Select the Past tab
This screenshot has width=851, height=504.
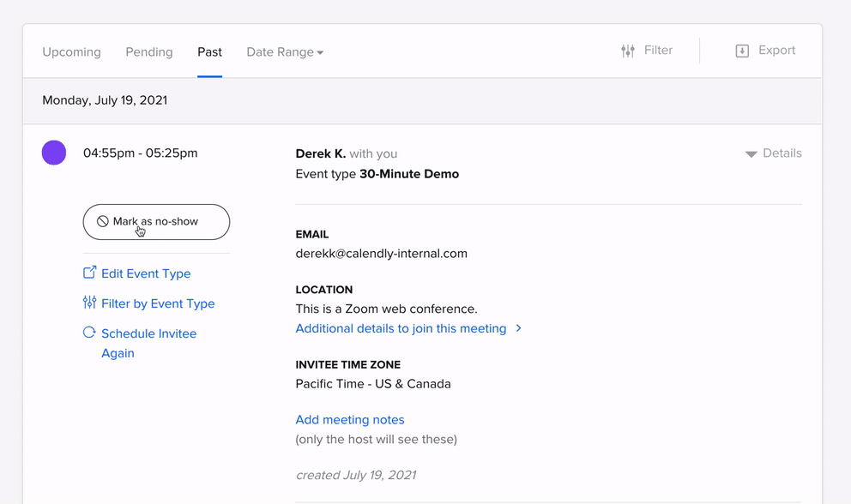[209, 51]
